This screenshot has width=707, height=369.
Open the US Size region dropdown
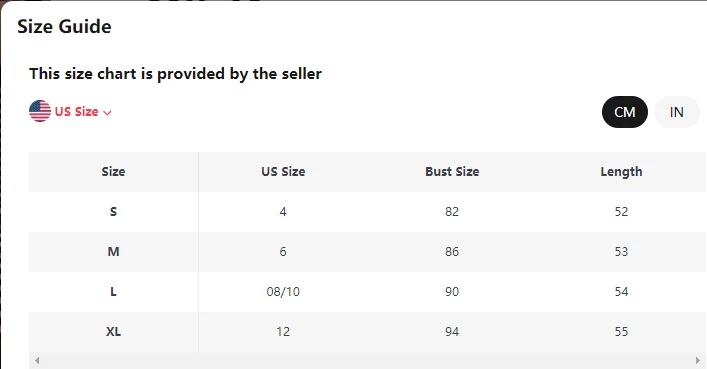[x=70, y=111]
